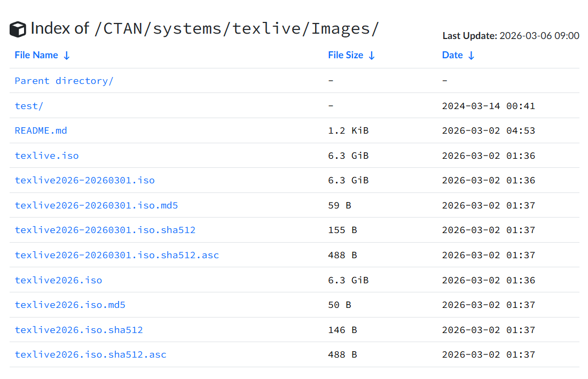Download texlive.iso
The width and height of the screenshot is (588, 379).
(x=46, y=156)
